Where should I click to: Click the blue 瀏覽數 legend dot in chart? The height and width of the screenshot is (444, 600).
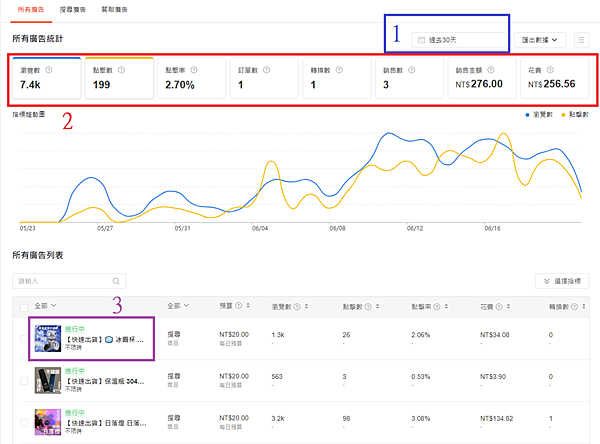[x=527, y=114]
